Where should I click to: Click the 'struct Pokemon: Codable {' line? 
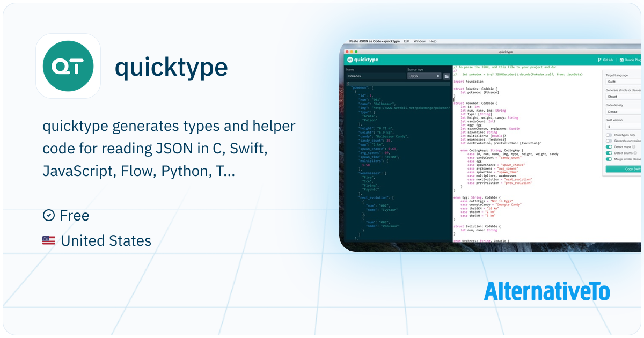tap(476, 103)
